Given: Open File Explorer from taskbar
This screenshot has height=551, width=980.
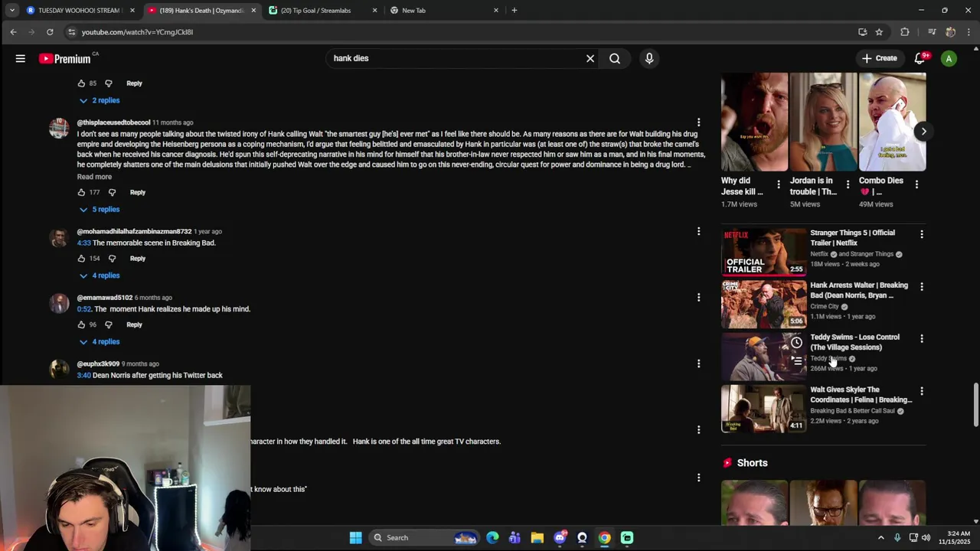Looking at the screenshot, I should tap(537, 537).
